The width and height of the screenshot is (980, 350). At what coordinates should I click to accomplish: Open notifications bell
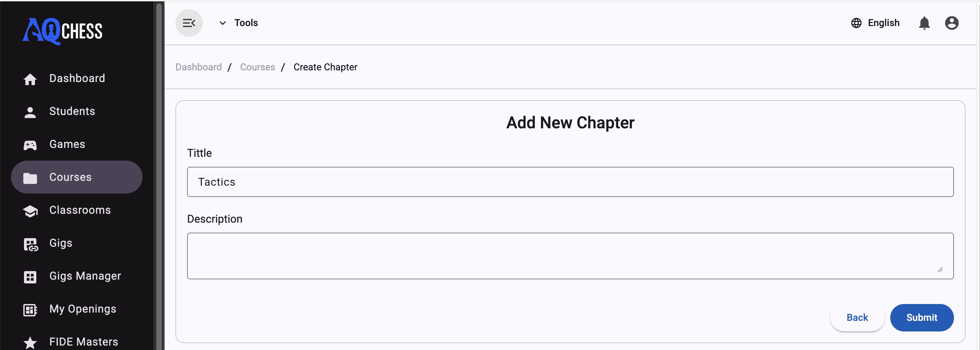coord(924,23)
